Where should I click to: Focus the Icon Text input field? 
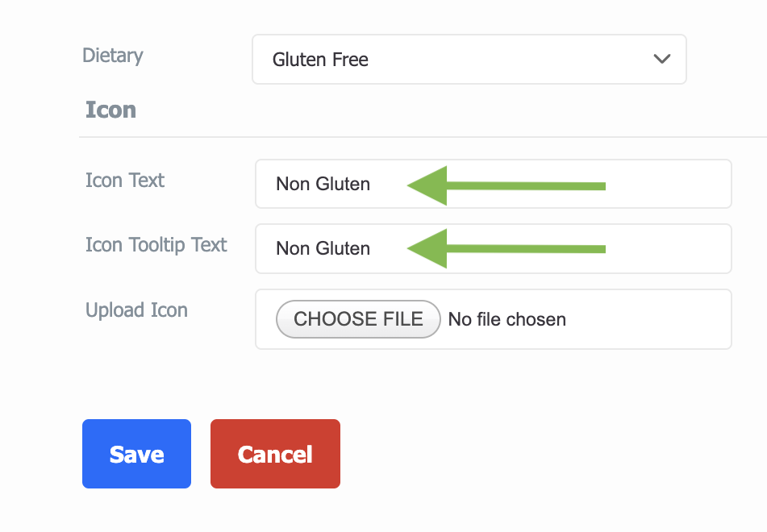coord(493,184)
